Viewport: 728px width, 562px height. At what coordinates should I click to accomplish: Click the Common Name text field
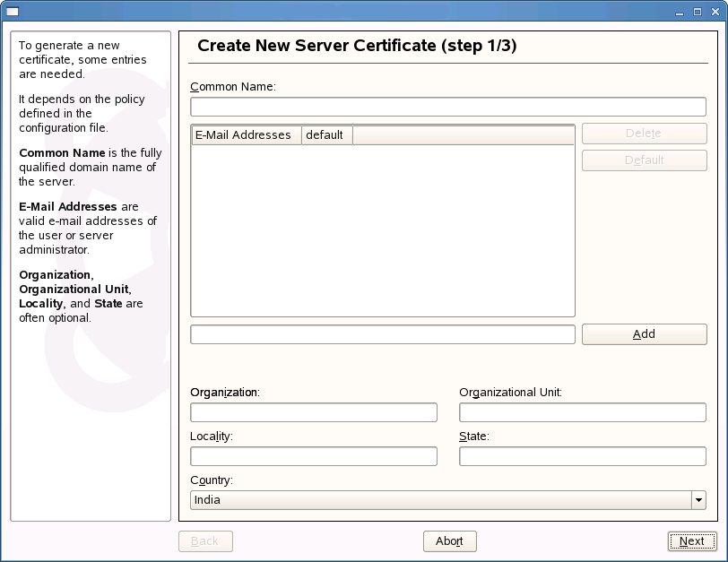tap(448, 107)
